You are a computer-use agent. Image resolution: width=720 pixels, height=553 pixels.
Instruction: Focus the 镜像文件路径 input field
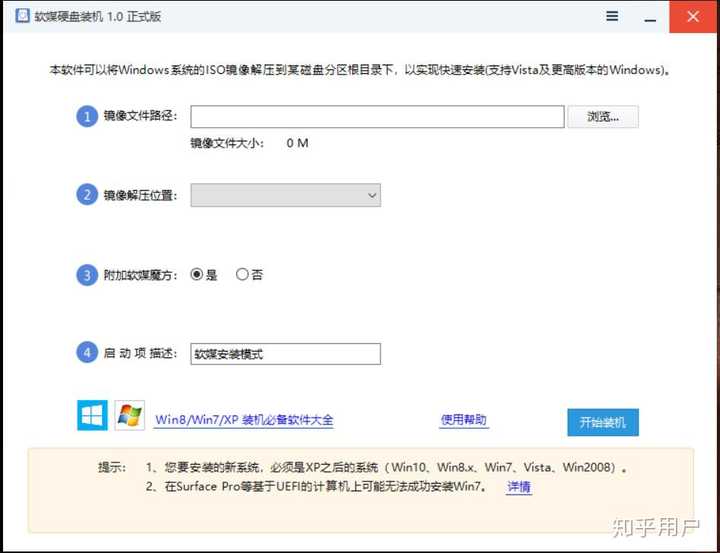tap(377, 117)
